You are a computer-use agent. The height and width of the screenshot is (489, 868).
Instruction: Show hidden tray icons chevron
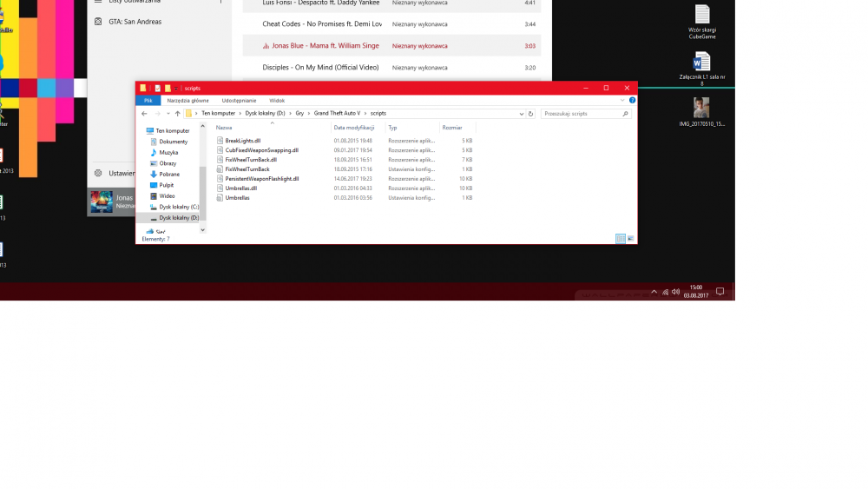point(654,292)
